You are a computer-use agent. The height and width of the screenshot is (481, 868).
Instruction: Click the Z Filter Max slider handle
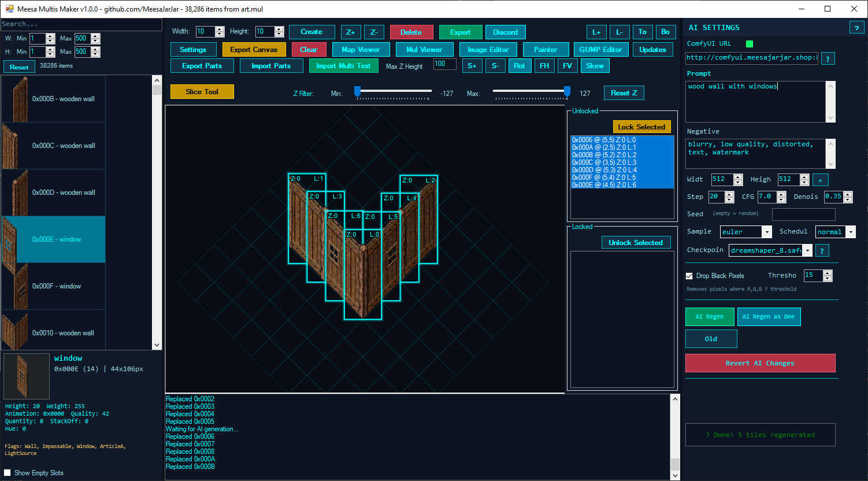click(x=567, y=91)
